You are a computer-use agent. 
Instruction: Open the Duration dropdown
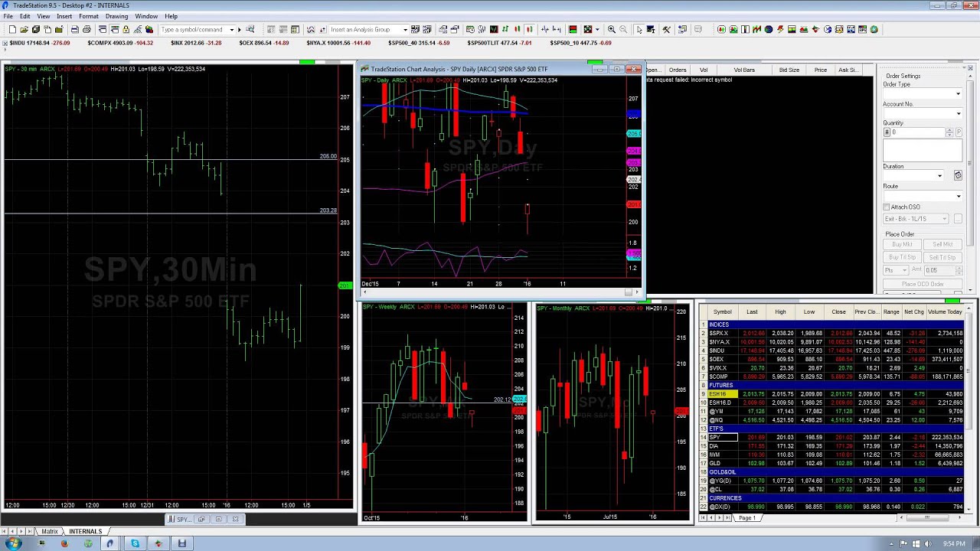click(939, 176)
